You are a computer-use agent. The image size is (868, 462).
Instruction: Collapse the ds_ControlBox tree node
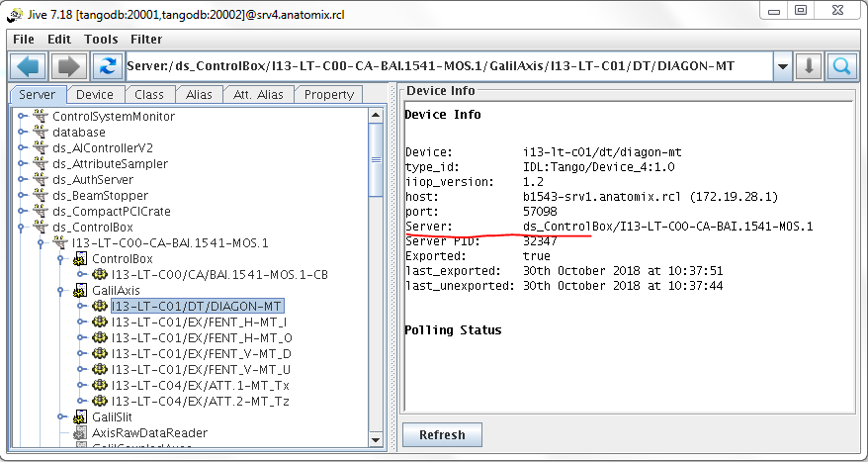[22, 228]
